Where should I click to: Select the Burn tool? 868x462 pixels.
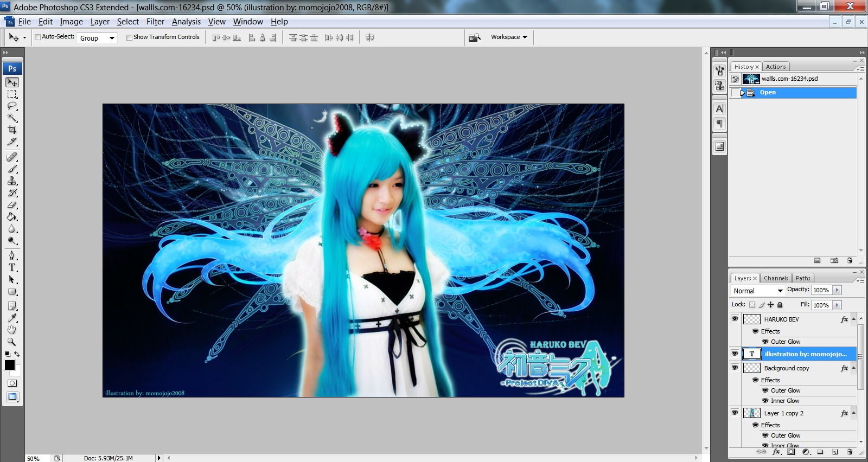[12, 241]
